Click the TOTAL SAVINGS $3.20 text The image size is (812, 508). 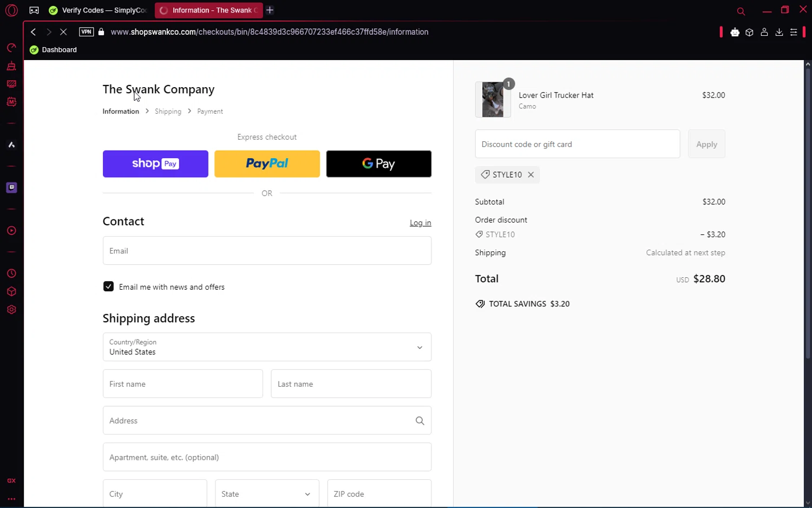click(529, 304)
